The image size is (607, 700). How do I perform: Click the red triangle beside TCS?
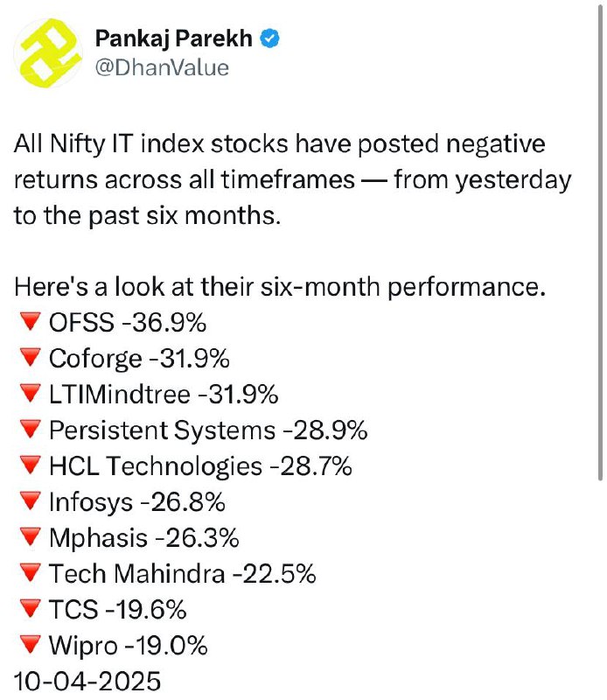click(31, 609)
